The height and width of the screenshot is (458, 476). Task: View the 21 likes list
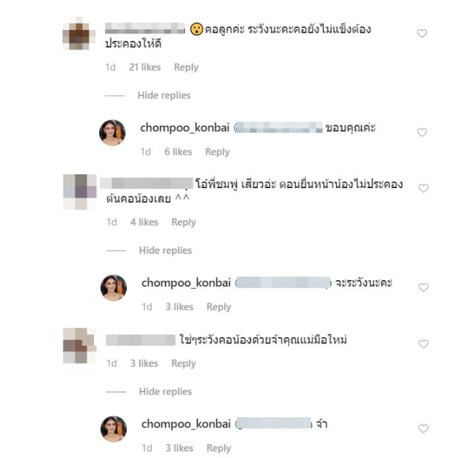pyautogui.click(x=145, y=67)
